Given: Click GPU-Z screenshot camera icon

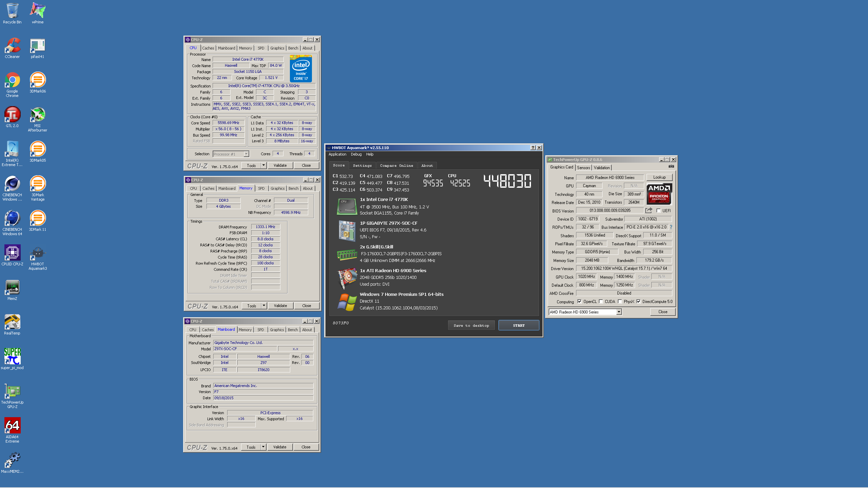Looking at the screenshot, I should (x=671, y=166).
